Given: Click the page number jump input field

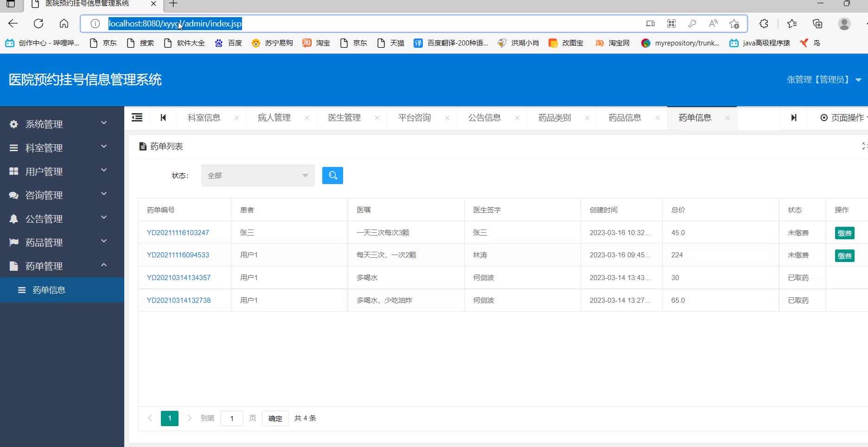Looking at the screenshot, I should tap(232, 418).
